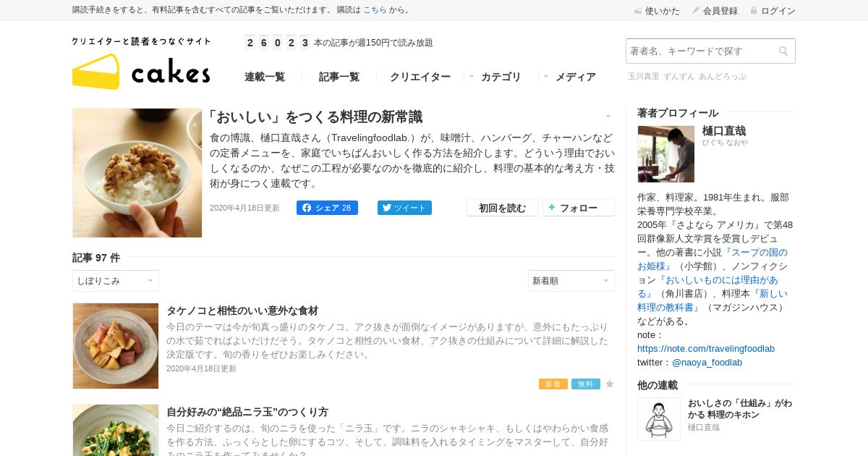Tweet this series

404,208
